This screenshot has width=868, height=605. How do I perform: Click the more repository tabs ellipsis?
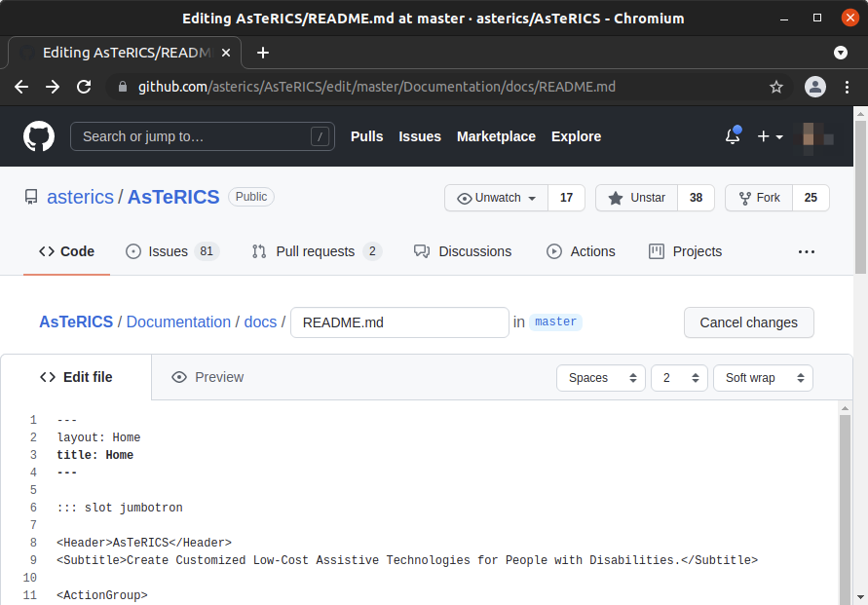[806, 251]
